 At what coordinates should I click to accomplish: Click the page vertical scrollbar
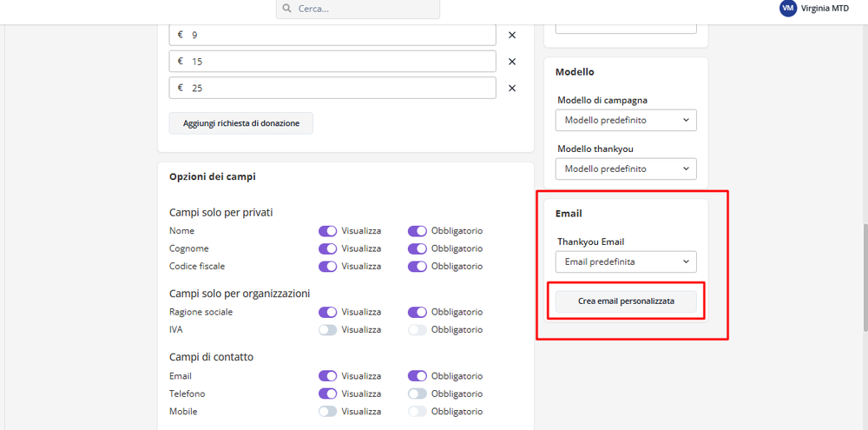pos(863,278)
